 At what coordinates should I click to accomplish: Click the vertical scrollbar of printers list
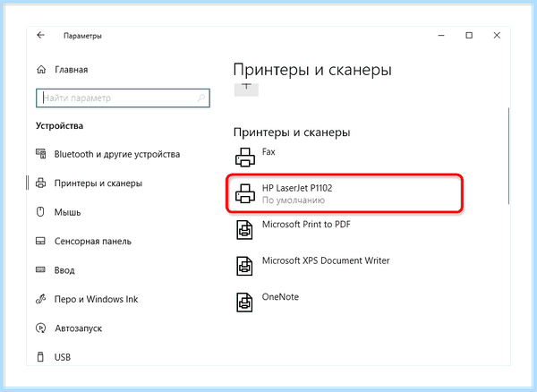508,156
